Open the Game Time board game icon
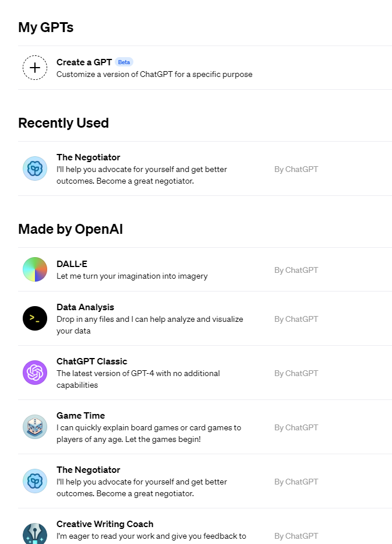 pyautogui.click(x=35, y=427)
